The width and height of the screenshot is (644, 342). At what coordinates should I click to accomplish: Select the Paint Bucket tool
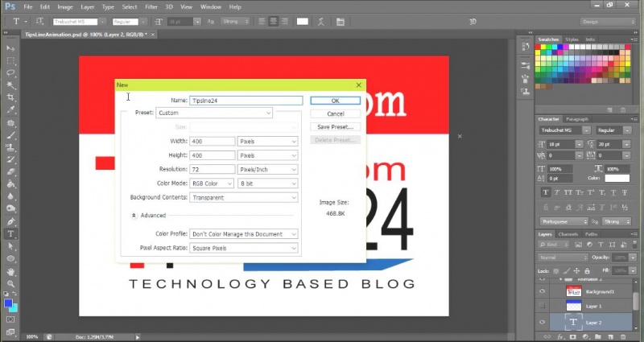click(10, 184)
